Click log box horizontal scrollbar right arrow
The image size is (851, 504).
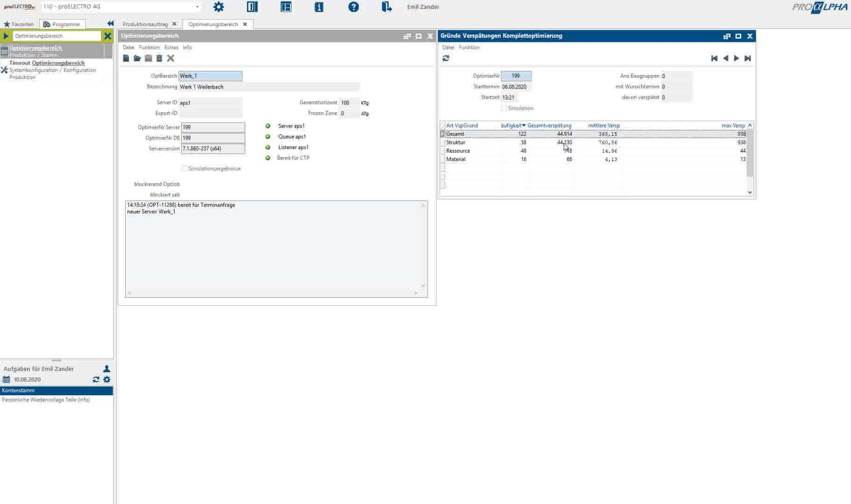(x=416, y=293)
